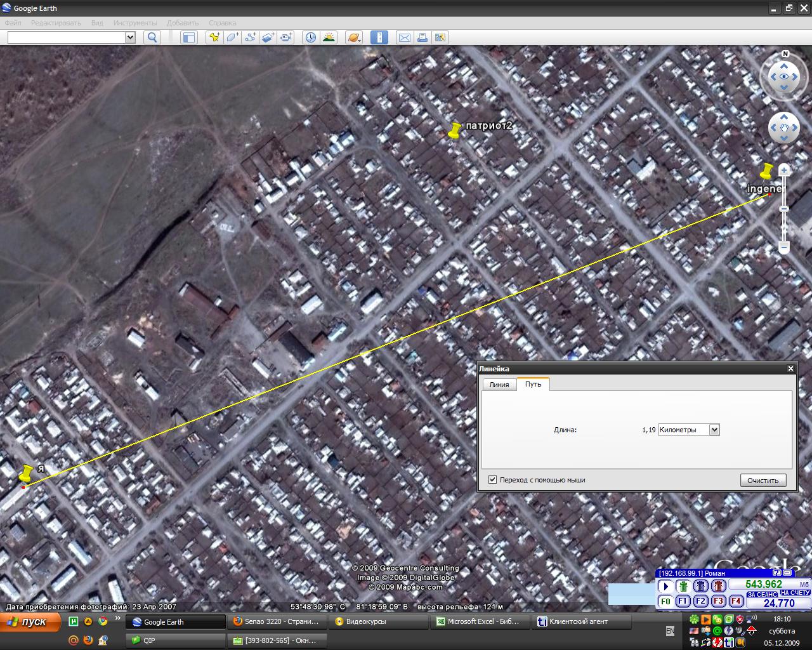Open the Редактировать menu
The height and width of the screenshot is (650, 812).
click(x=56, y=23)
